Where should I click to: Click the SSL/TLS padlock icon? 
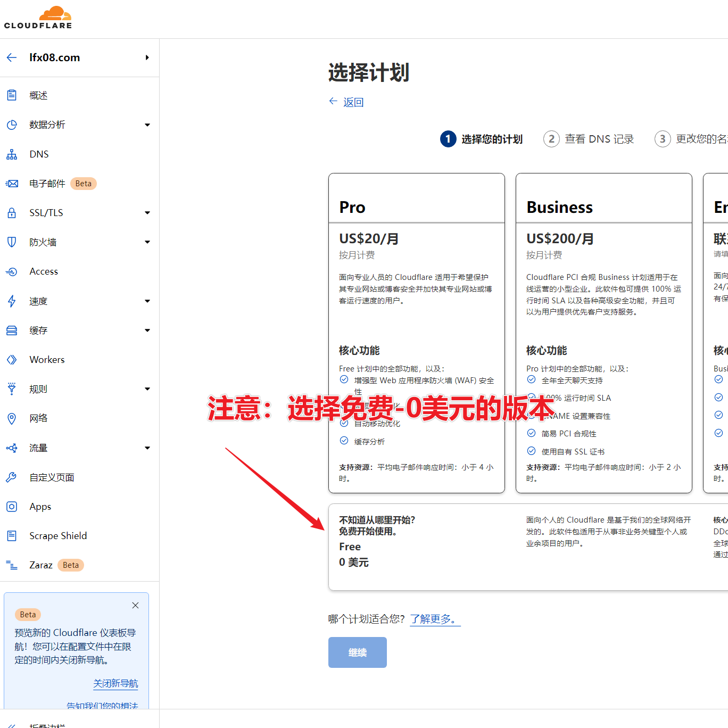click(x=12, y=213)
